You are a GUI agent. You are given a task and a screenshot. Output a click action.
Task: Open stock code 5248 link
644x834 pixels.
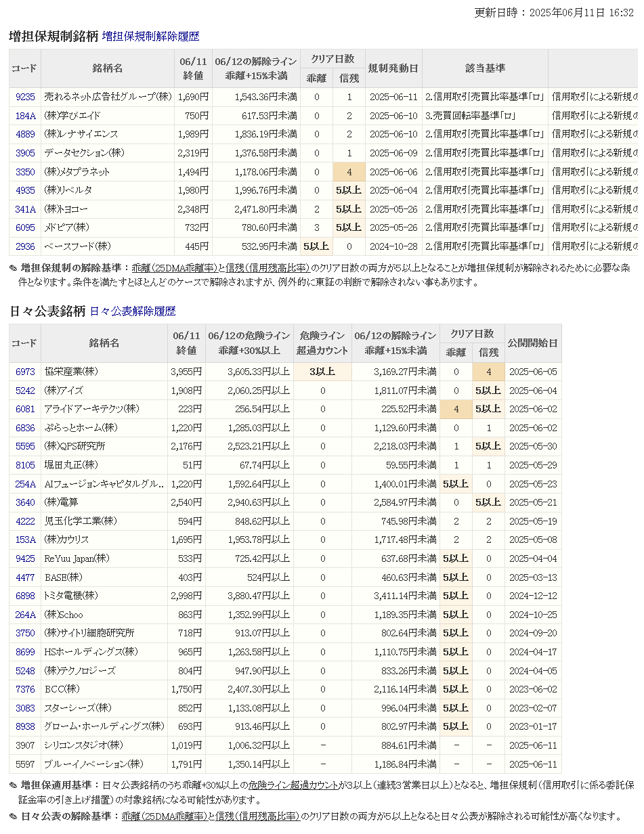[25, 671]
